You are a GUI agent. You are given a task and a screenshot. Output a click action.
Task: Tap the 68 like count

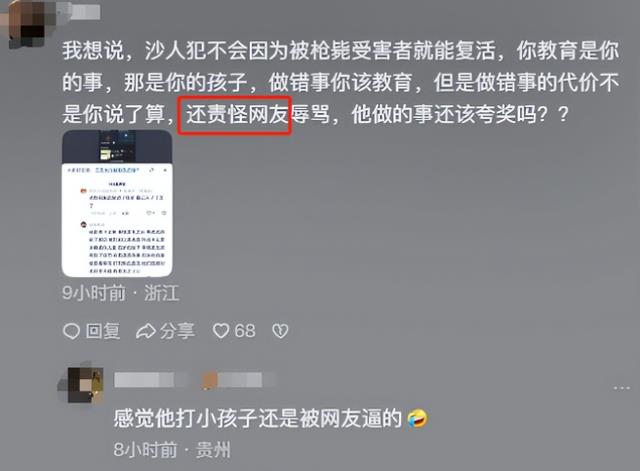tap(245, 331)
